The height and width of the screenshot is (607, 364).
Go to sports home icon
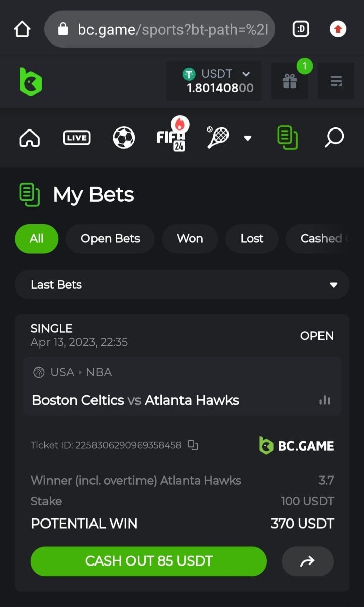[x=30, y=138]
